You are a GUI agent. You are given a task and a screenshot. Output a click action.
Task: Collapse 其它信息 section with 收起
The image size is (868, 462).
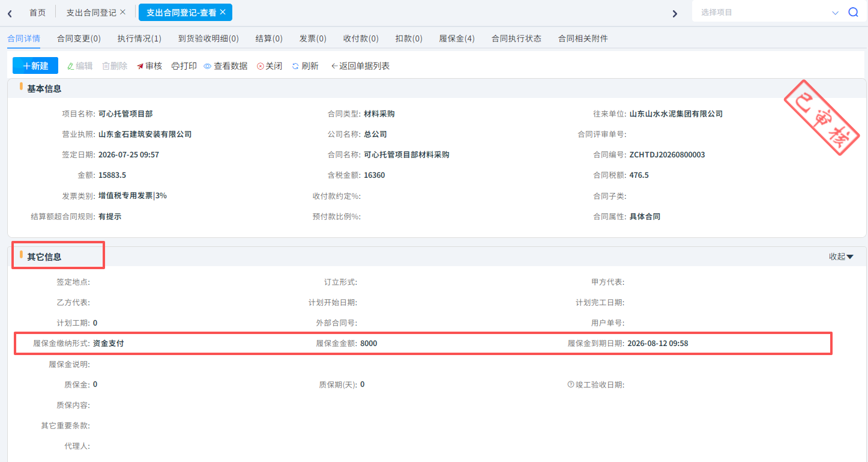841,257
